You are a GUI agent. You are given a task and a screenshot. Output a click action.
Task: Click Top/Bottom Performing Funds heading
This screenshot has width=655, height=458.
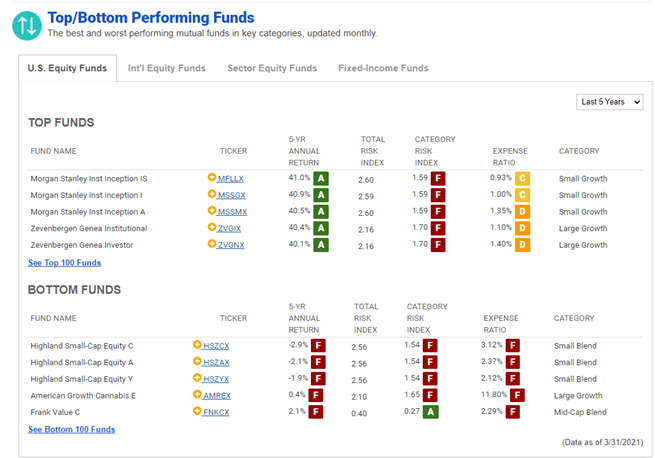pyautogui.click(x=151, y=18)
